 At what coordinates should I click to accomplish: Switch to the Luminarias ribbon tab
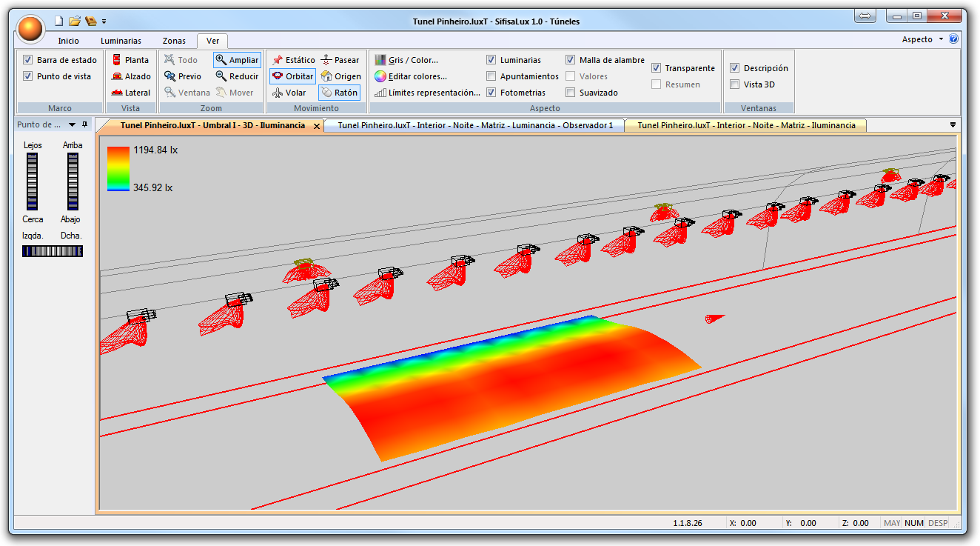click(x=121, y=41)
